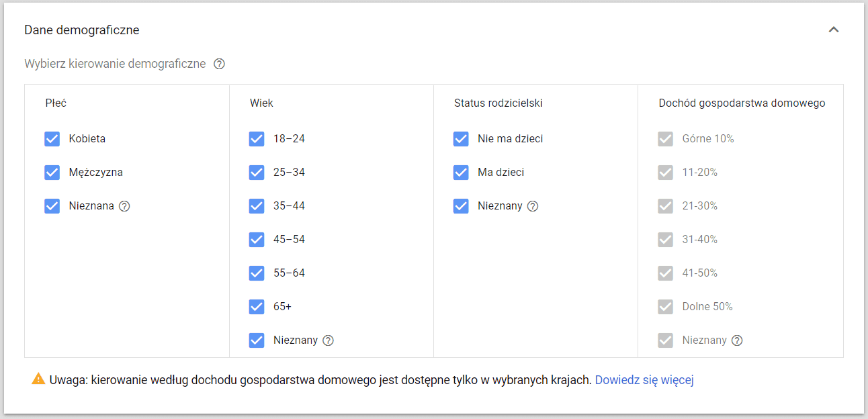868x419 pixels.
Task: Click the 'Dolne 50%' income checkbox
Action: tap(665, 307)
